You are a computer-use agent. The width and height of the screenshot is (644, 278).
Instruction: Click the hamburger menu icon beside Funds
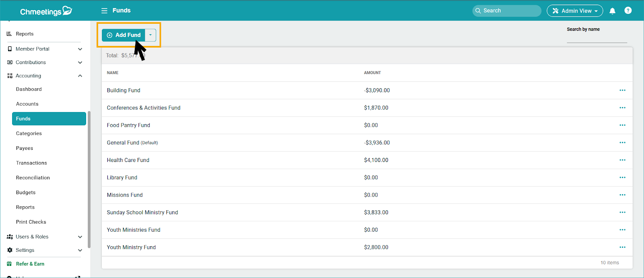[104, 11]
